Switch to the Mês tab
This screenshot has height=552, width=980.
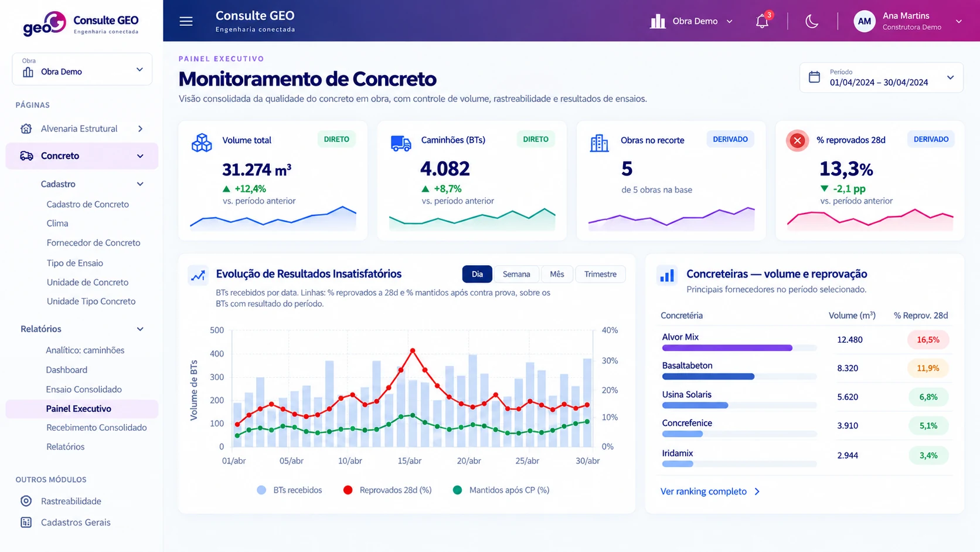point(557,274)
